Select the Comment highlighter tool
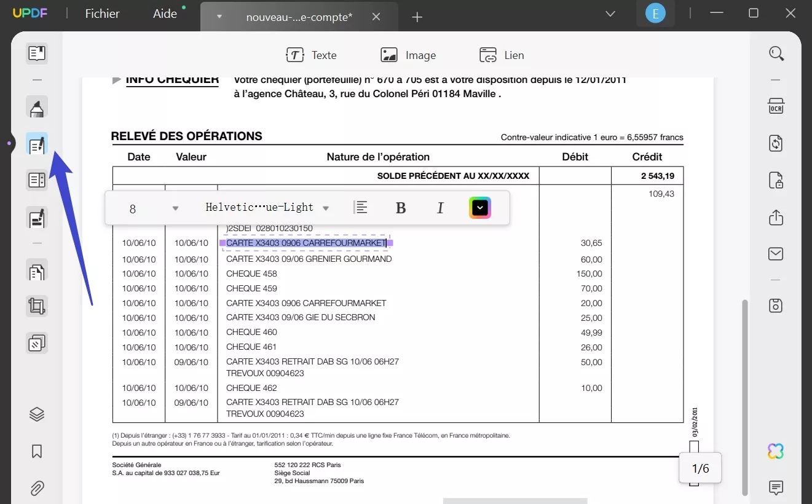 [x=37, y=108]
